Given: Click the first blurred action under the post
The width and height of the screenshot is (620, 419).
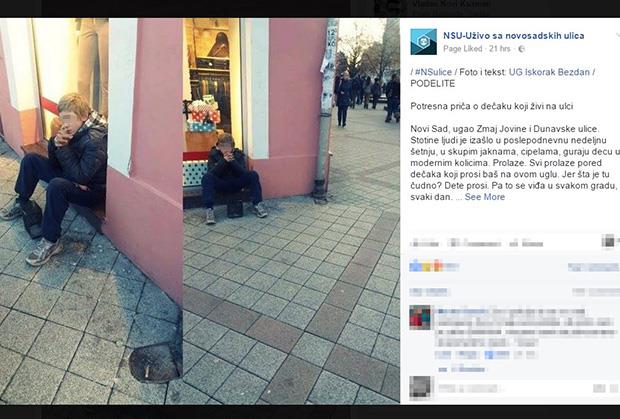Looking at the screenshot, I should coord(424,243).
